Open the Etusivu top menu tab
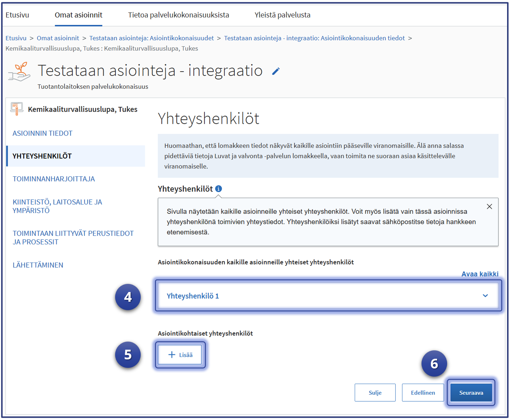 (x=17, y=15)
